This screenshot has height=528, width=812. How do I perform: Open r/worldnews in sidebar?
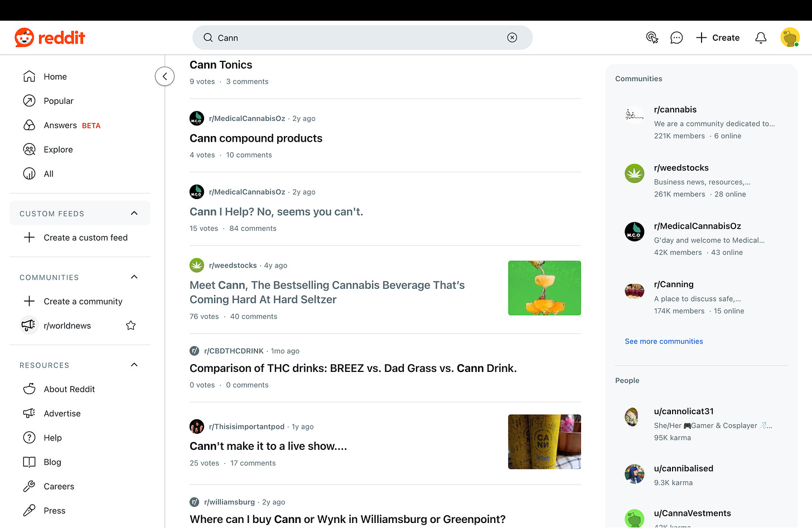tap(67, 326)
